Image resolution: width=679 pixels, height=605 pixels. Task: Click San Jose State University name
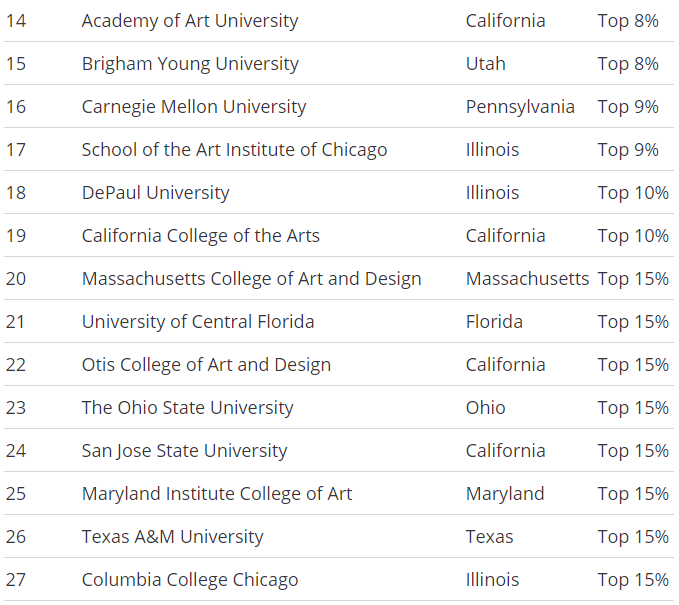[x=184, y=451]
